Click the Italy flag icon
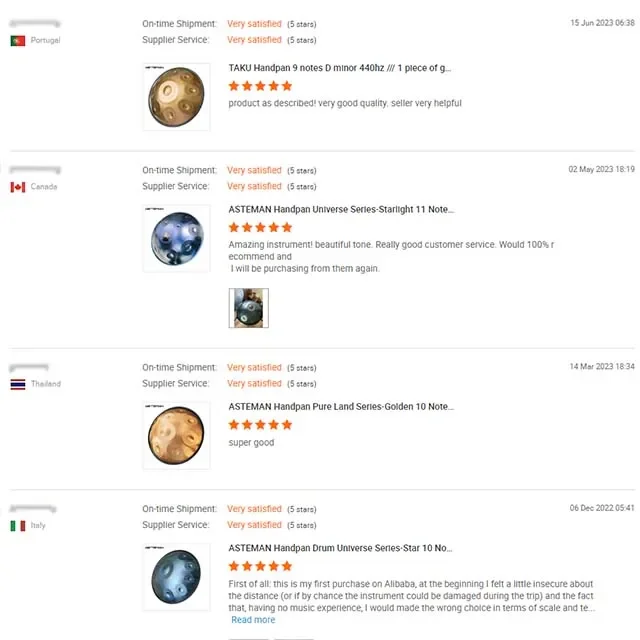The height and width of the screenshot is (640, 640). 18,526
